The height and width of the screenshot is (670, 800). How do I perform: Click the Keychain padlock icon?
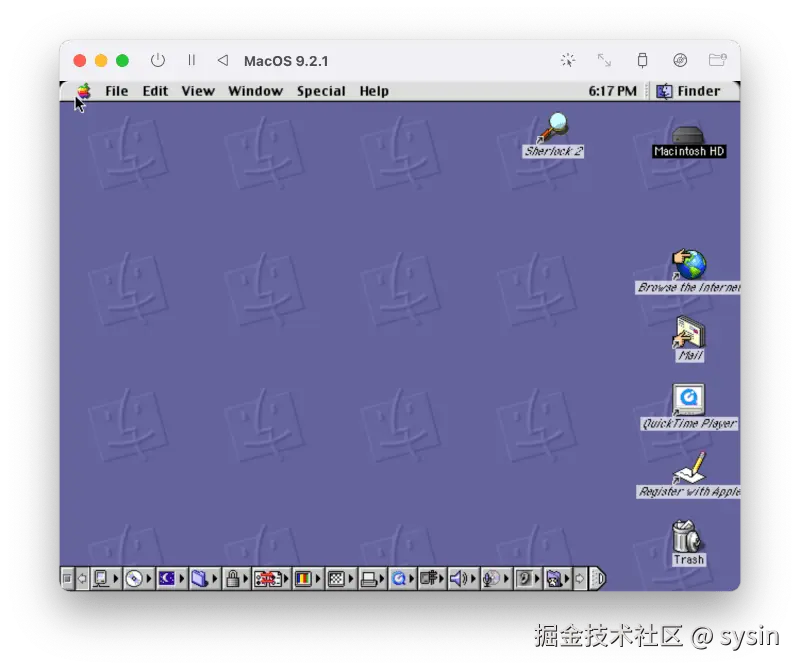[233, 579]
